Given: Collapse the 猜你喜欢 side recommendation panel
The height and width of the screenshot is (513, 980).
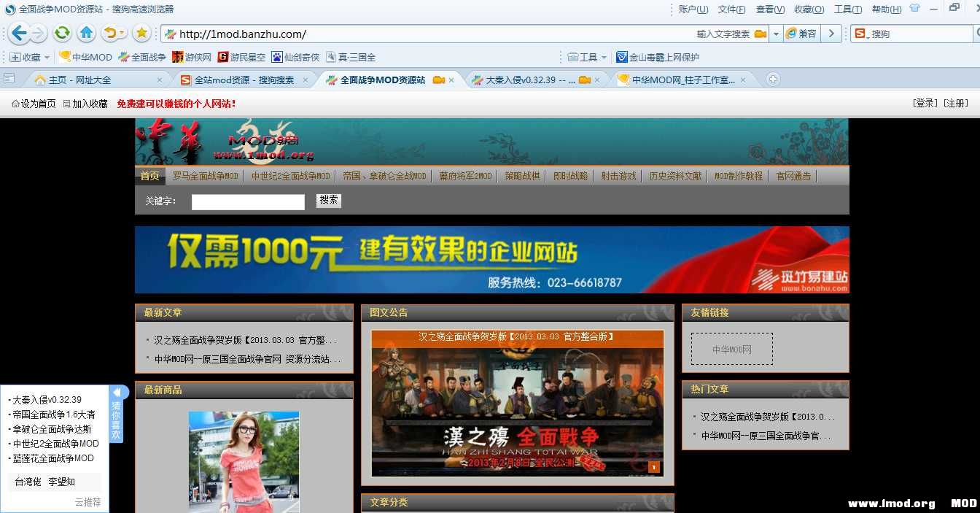Looking at the screenshot, I should click(x=116, y=393).
